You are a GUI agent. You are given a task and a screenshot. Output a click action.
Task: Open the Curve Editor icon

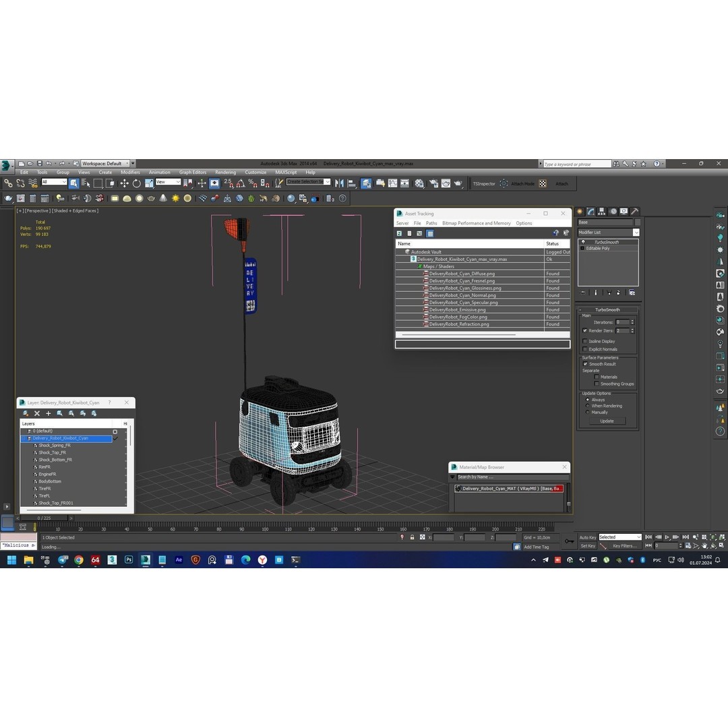(x=392, y=183)
